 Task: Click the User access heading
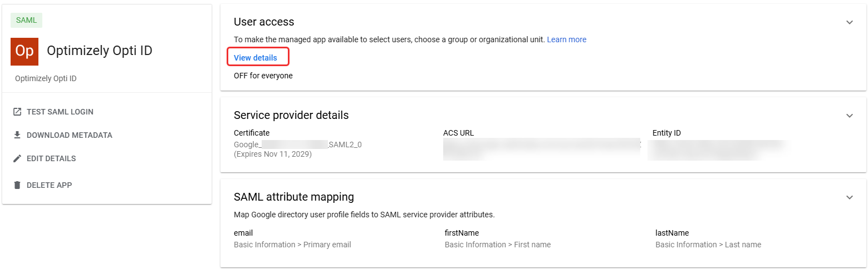click(264, 22)
